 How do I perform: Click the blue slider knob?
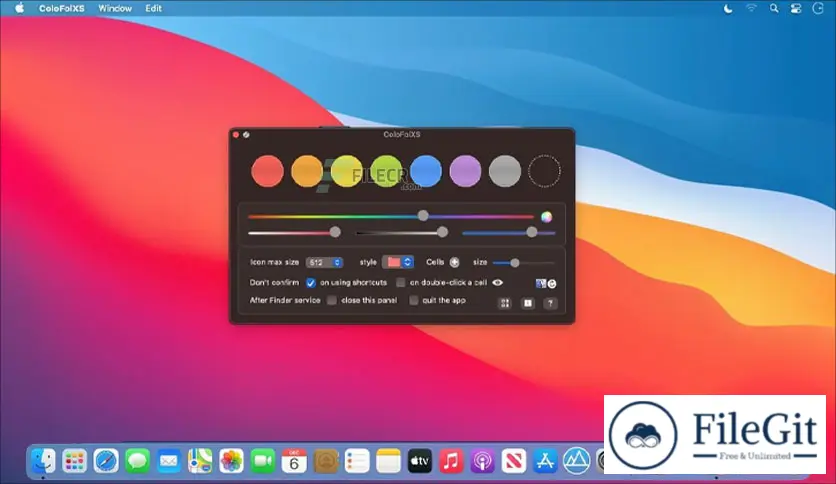point(532,232)
